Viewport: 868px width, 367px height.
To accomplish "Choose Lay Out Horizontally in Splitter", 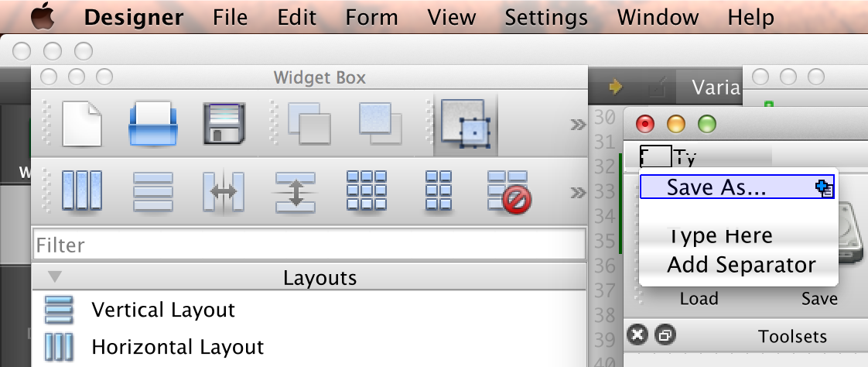I will (224, 190).
